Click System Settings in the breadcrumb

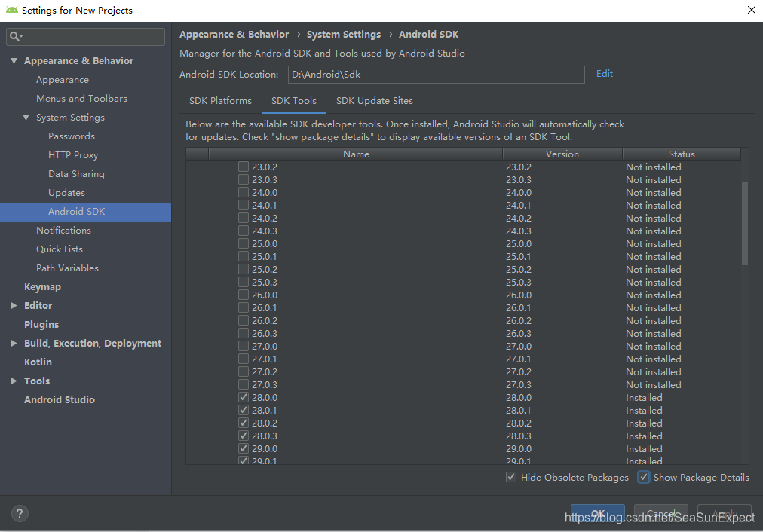(344, 35)
